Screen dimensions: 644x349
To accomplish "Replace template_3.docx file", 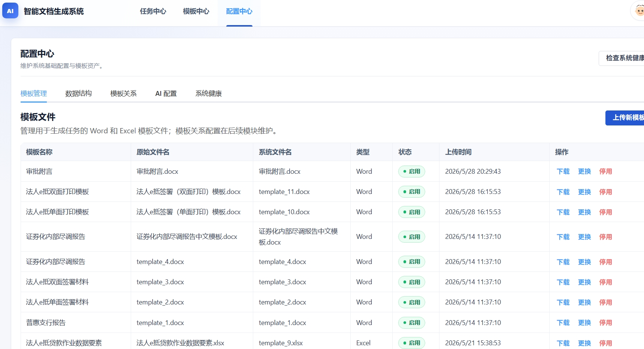I will [584, 282].
